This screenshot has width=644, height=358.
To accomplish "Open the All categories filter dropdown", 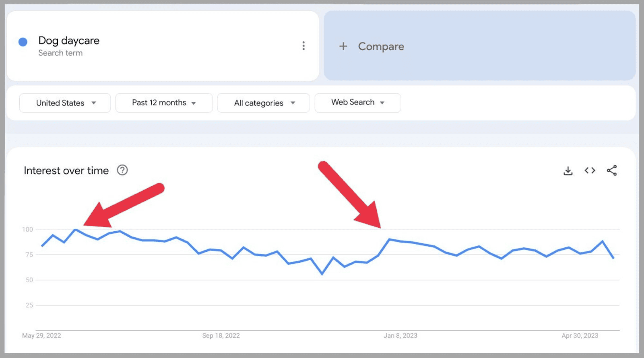I will pos(263,103).
